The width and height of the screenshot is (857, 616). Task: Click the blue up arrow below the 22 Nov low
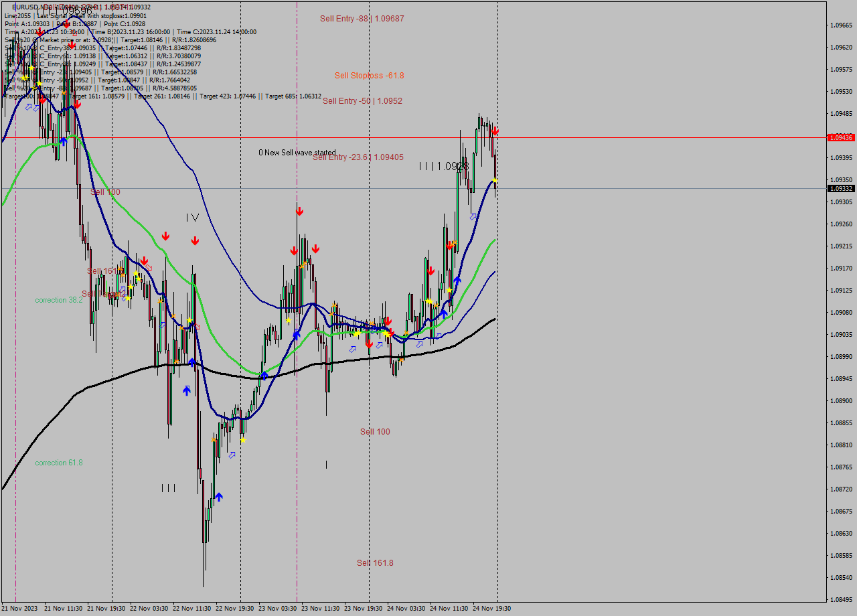point(219,497)
